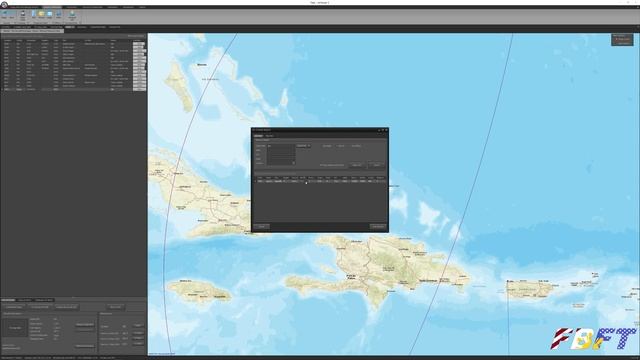Click the isolated right-hand button in the bottom panel's button row

(115, 307)
